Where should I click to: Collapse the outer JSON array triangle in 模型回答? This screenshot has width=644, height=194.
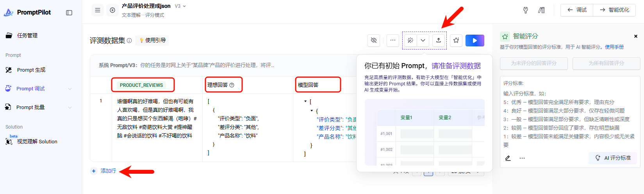(305, 101)
